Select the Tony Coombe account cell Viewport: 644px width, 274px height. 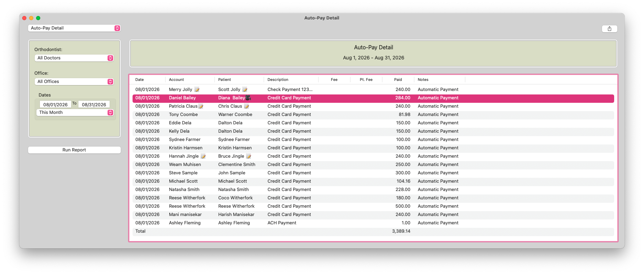pos(183,115)
